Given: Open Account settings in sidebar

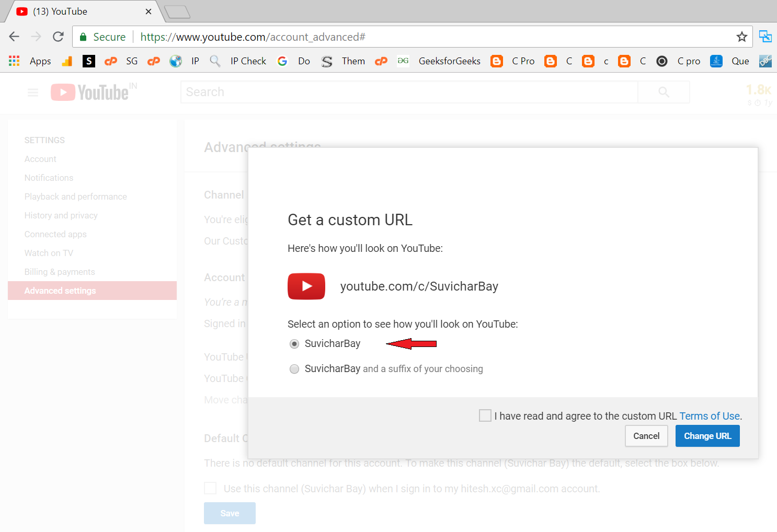Looking at the screenshot, I should tap(40, 159).
